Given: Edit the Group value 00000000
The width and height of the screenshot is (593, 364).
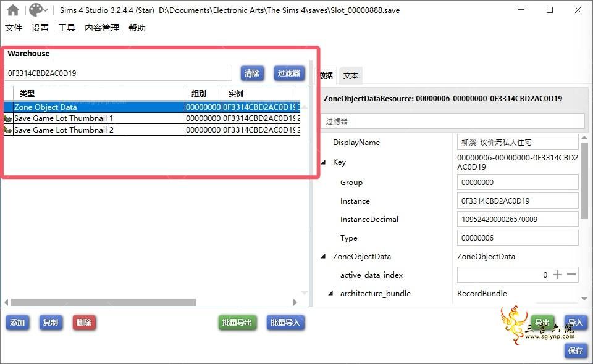Looking at the screenshot, I should [x=518, y=183].
